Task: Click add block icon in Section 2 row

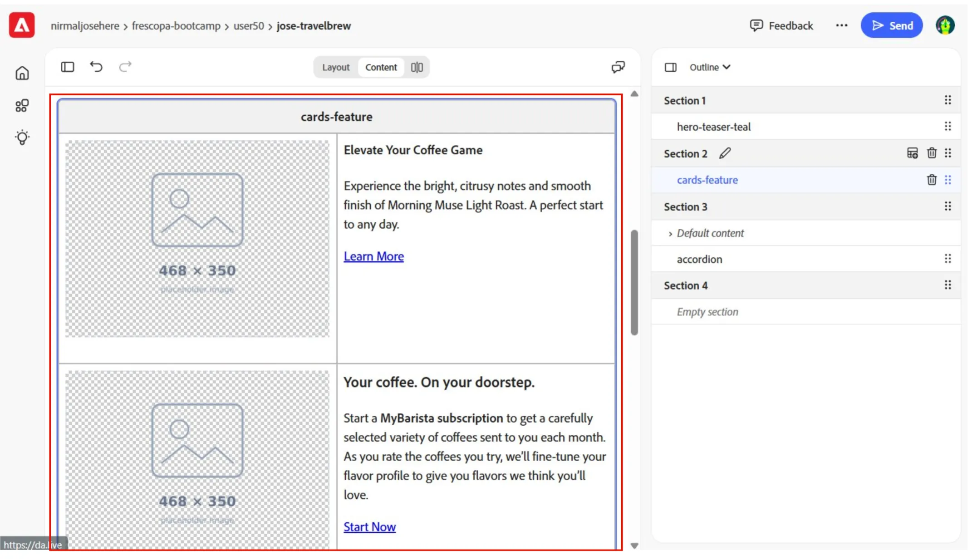Action: [913, 153]
